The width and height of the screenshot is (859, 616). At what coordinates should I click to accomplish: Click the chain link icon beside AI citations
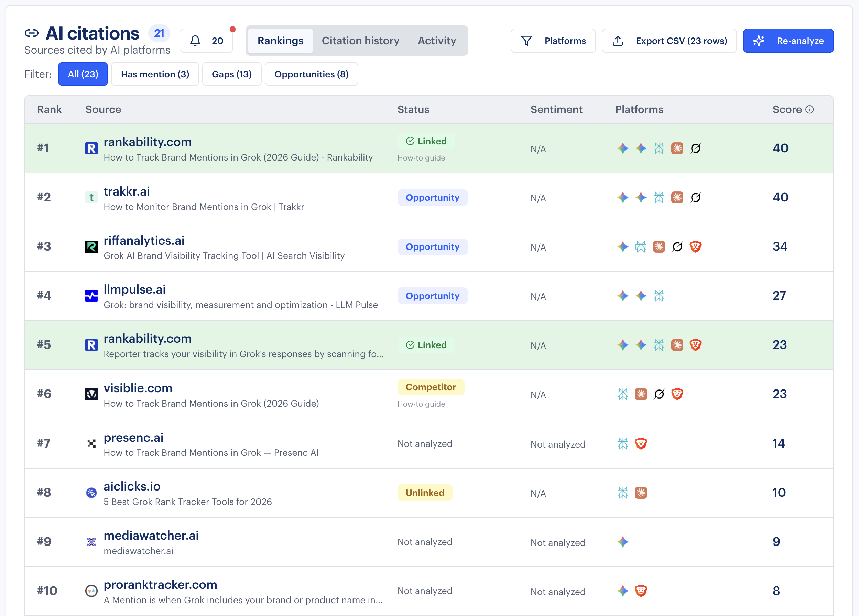pos(31,33)
